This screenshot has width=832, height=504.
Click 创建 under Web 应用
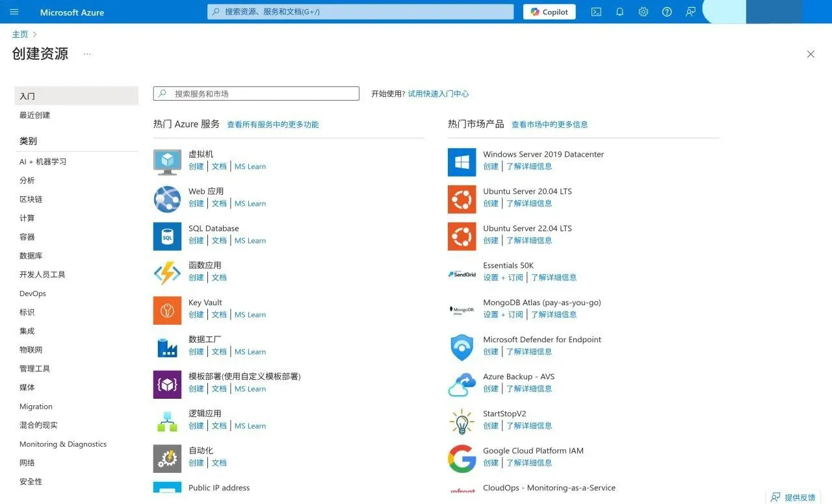(x=196, y=203)
